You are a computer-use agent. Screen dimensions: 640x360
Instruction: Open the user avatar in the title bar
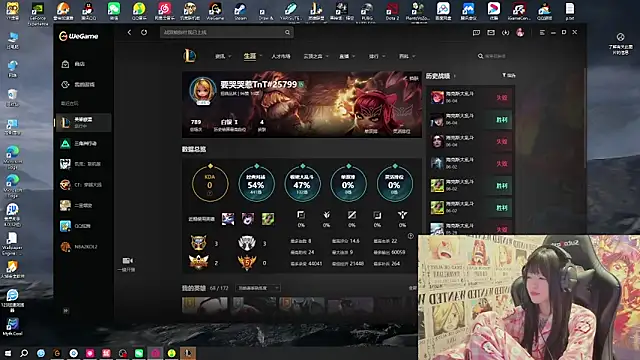(520, 33)
